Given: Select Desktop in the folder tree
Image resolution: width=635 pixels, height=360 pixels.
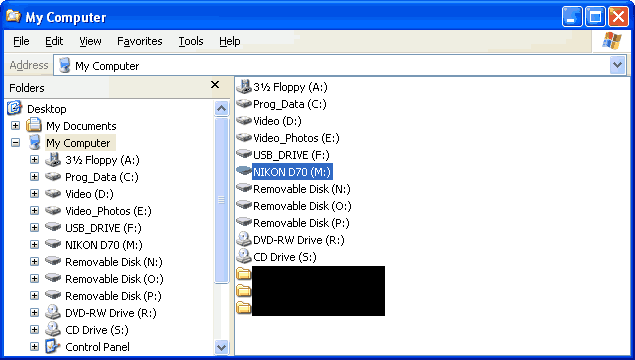Looking at the screenshot, I should coord(47,109).
